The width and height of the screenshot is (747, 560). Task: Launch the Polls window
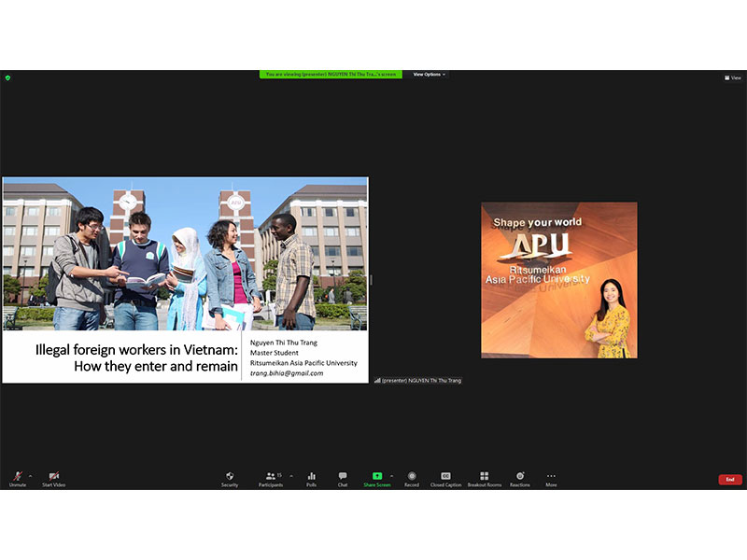pos(312,478)
